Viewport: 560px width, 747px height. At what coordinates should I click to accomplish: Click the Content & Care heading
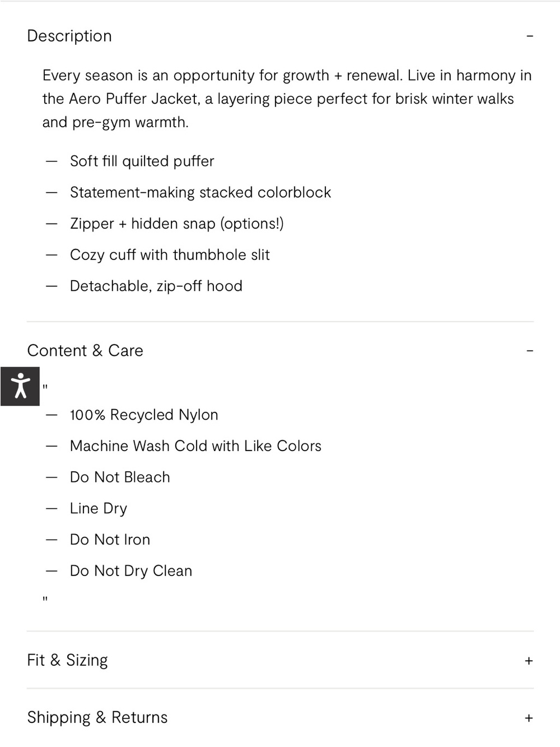(85, 351)
